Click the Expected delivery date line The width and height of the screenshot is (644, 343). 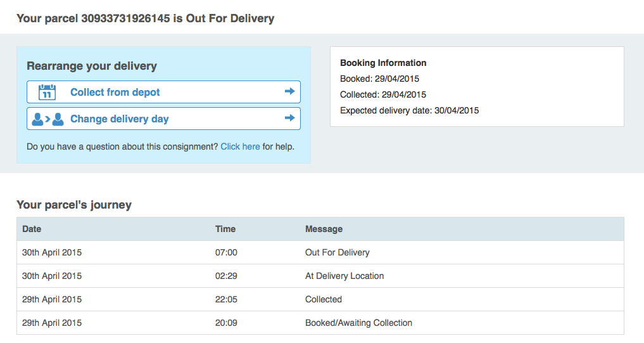pyautogui.click(x=409, y=110)
